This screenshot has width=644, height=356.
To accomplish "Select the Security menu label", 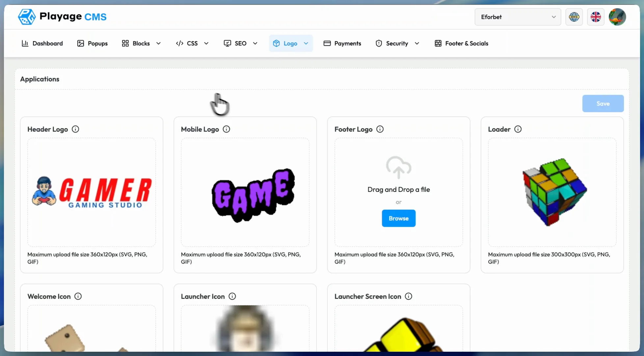I will [x=397, y=44].
